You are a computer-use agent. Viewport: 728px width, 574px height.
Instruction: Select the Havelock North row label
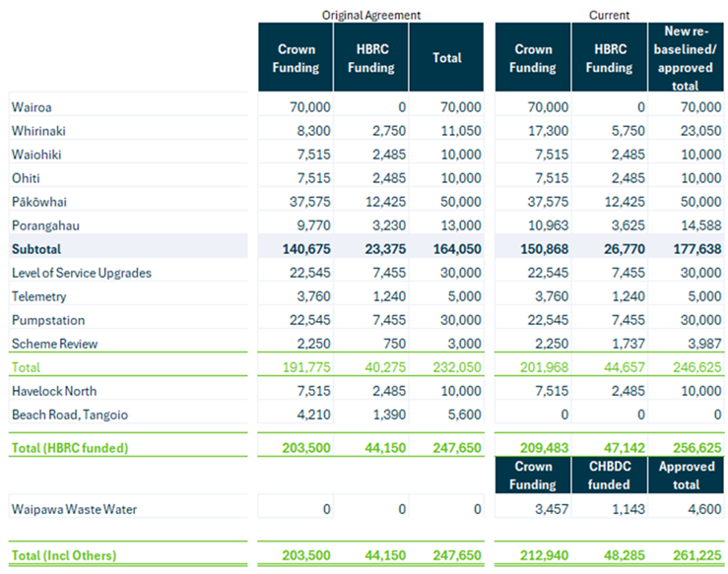click(x=56, y=391)
